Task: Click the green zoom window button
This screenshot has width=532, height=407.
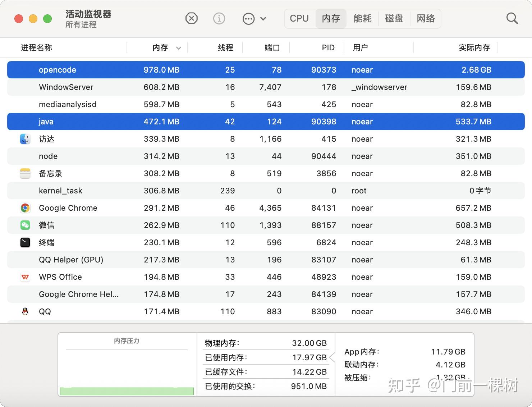Action: (47, 19)
